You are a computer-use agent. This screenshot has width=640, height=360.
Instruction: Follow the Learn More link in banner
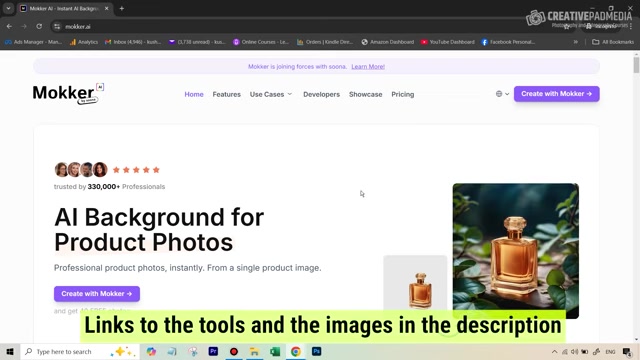point(368,67)
